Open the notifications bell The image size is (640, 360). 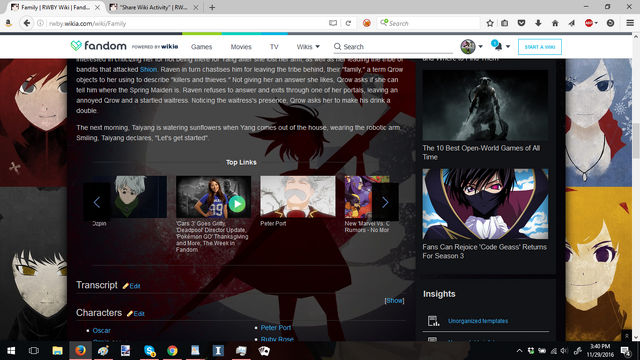498,47
